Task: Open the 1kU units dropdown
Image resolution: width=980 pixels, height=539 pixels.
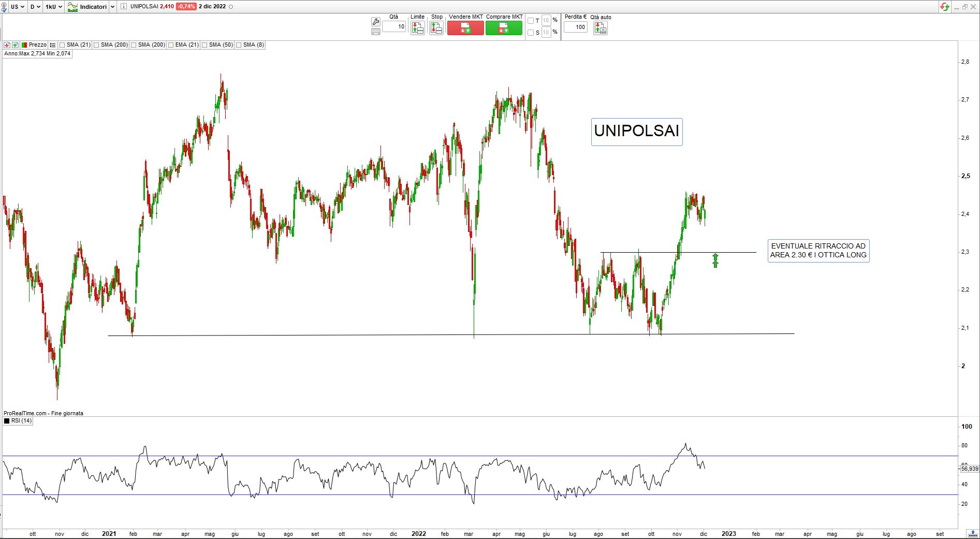Action: (x=54, y=7)
